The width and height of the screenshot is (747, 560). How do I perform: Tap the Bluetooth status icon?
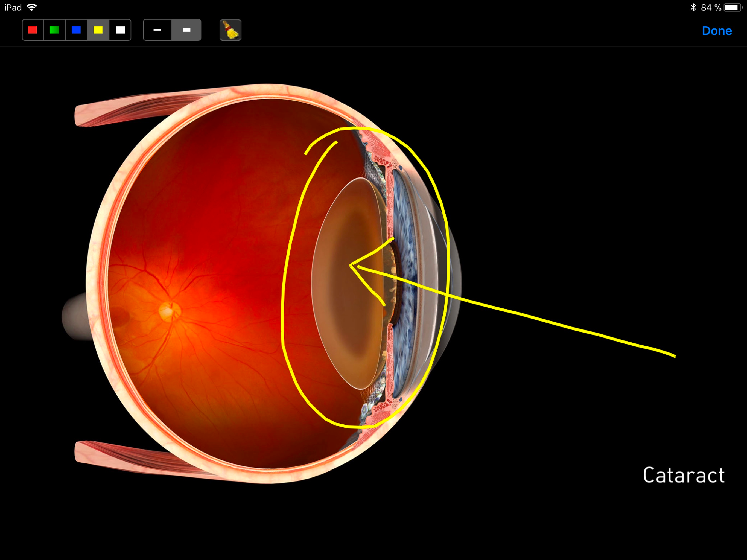pyautogui.click(x=693, y=7)
